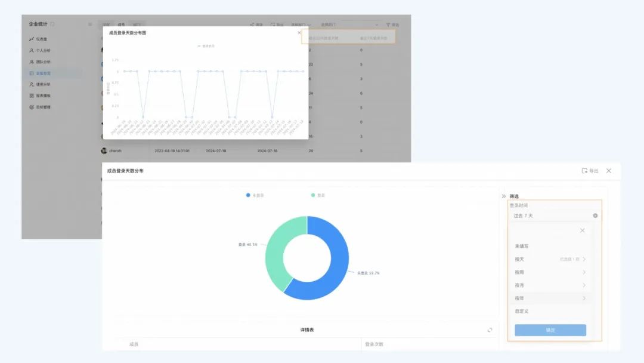Open 报表模板 in the sidebar
Image resolution: width=644 pixels, height=363 pixels.
[x=43, y=96]
